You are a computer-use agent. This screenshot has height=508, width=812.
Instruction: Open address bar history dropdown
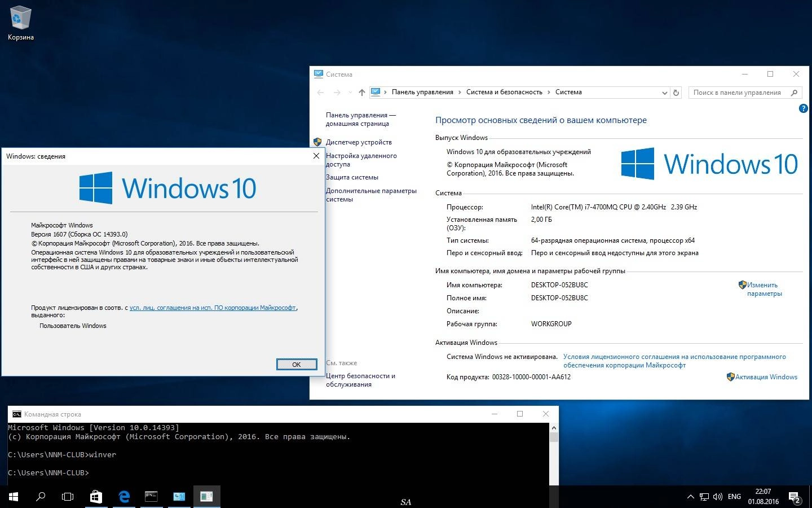pos(664,93)
